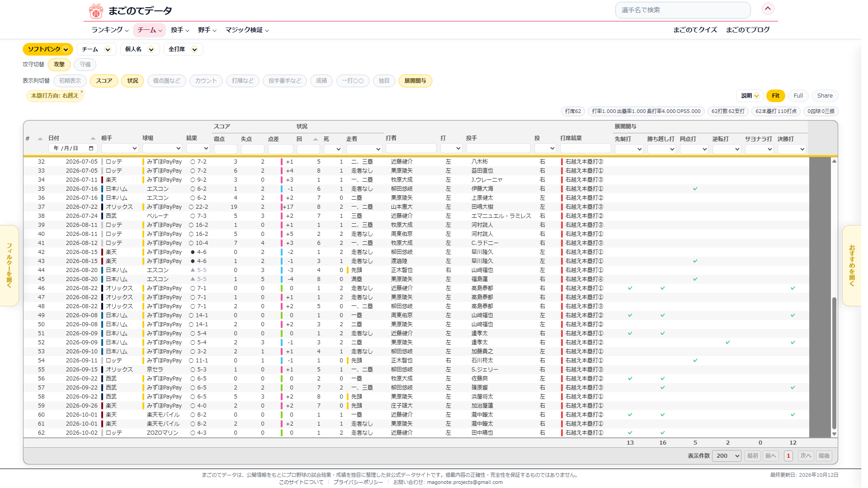Open ソフトバンク team dropdown
Screen dimensions: 868x488
point(48,49)
